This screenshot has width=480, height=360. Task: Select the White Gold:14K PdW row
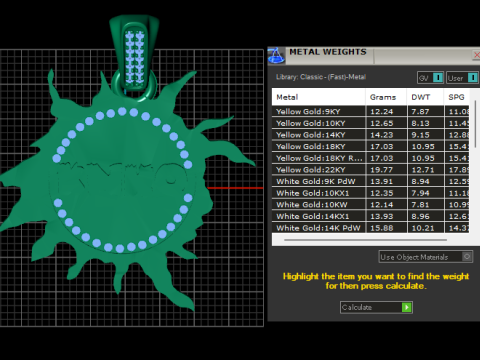coord(371,228)
